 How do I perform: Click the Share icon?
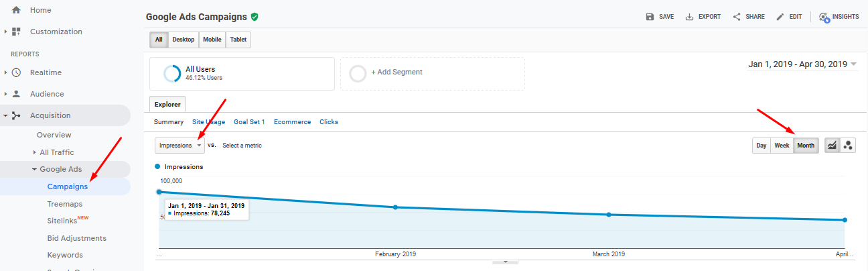(737, 17)
